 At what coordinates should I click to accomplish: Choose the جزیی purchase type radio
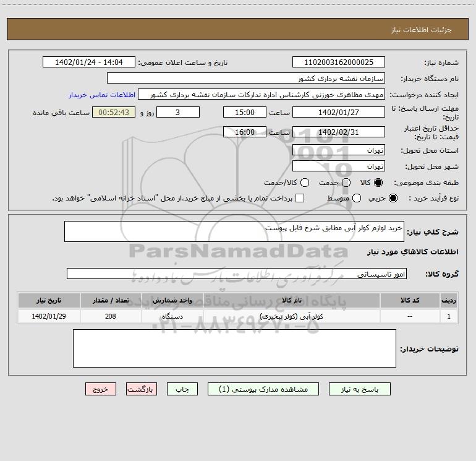pos(393,198)
